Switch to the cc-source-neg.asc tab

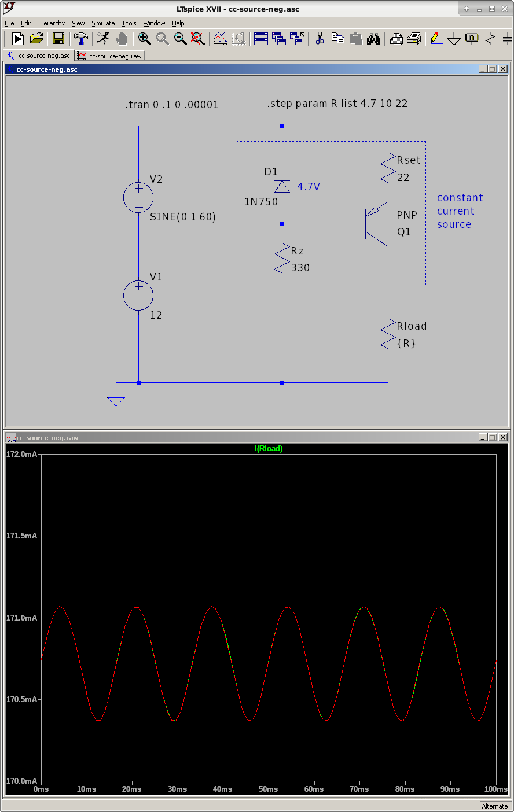click(39, 56)
